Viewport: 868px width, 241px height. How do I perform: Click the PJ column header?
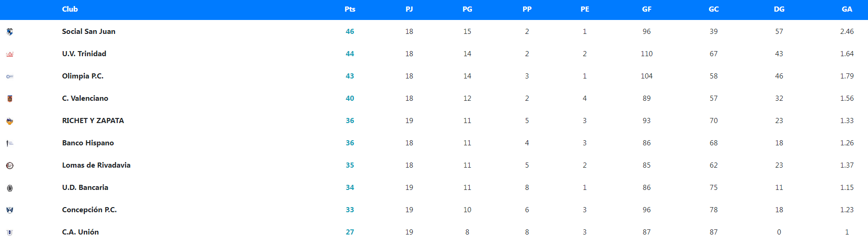point(409,9)
